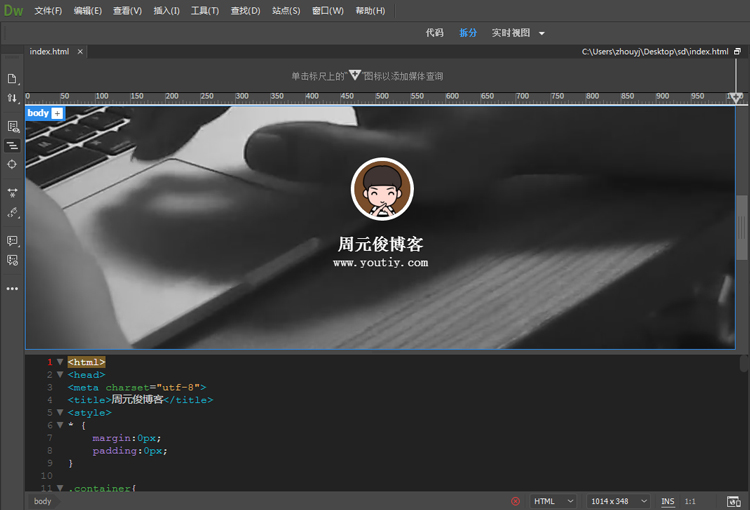Open the 查找(D) menu
This screenshot has width=750, height=510.
pos(245,11)
